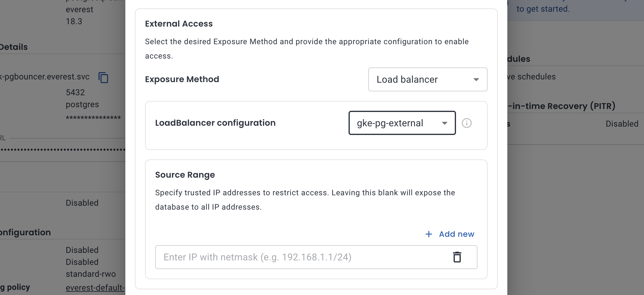The image size is (644, 295).
Task: Click the Disabled PITR status on the right
Action: (x=622, y=124)
